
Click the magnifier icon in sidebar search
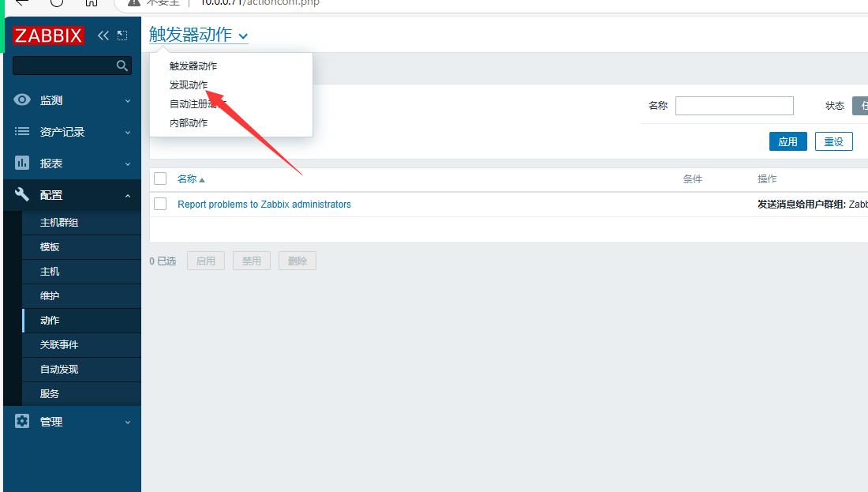click(122, 66)
